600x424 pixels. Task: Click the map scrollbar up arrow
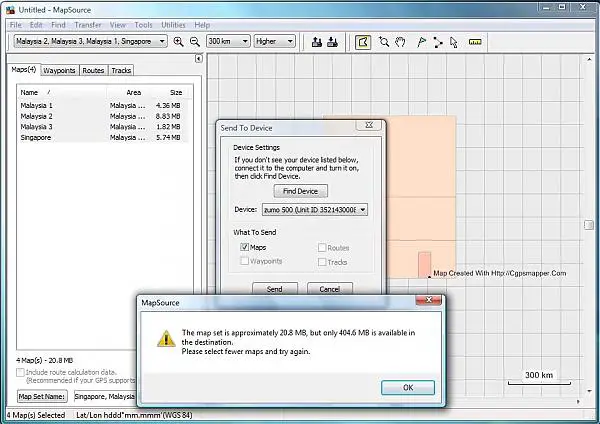click(589, 59)
